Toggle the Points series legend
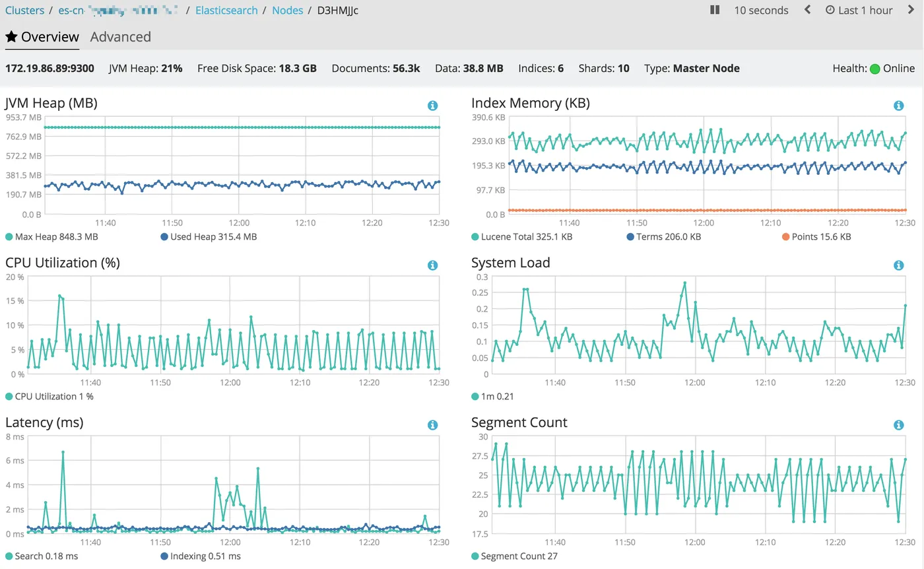Screen dimensions: 924x569 pos(816,236)
